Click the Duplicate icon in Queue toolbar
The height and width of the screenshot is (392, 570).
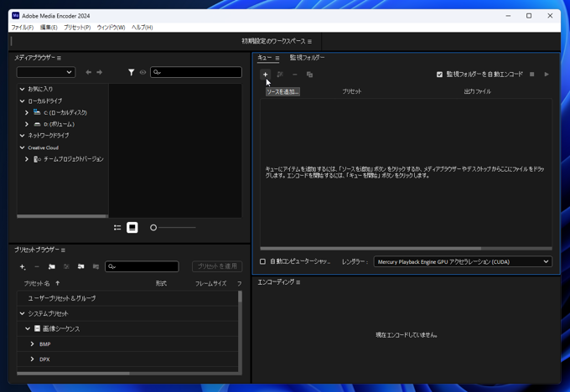(x=309, y=75)
